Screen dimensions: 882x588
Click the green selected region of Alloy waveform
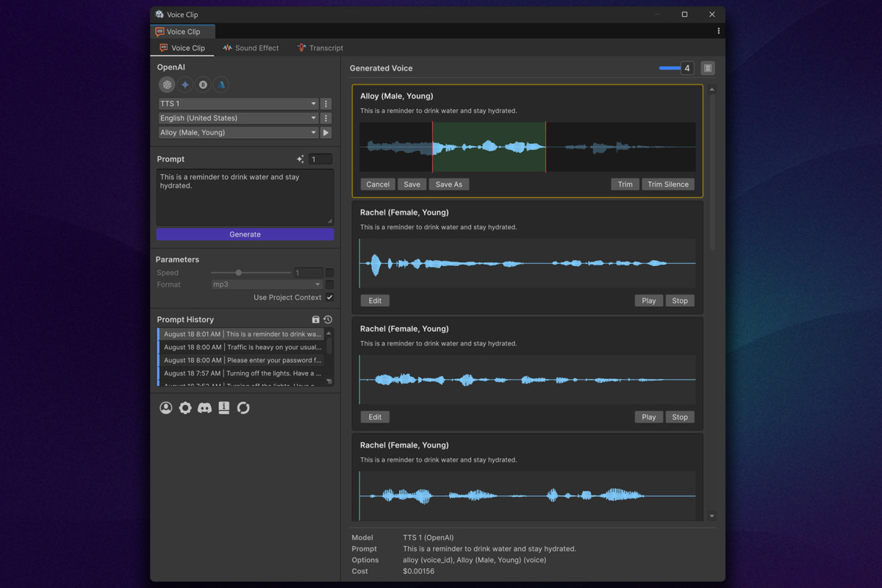(x=489, y=147)
